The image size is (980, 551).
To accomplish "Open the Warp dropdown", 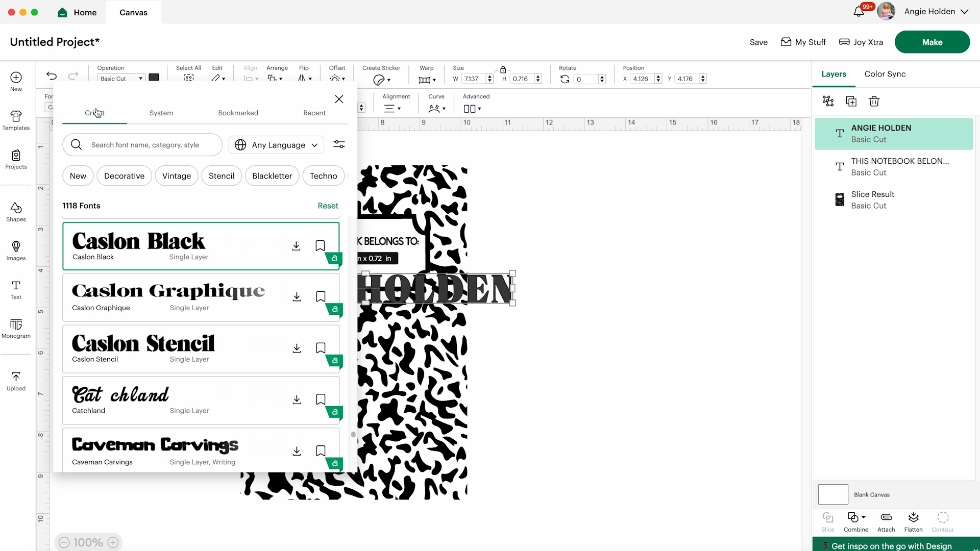I will 427,80.
